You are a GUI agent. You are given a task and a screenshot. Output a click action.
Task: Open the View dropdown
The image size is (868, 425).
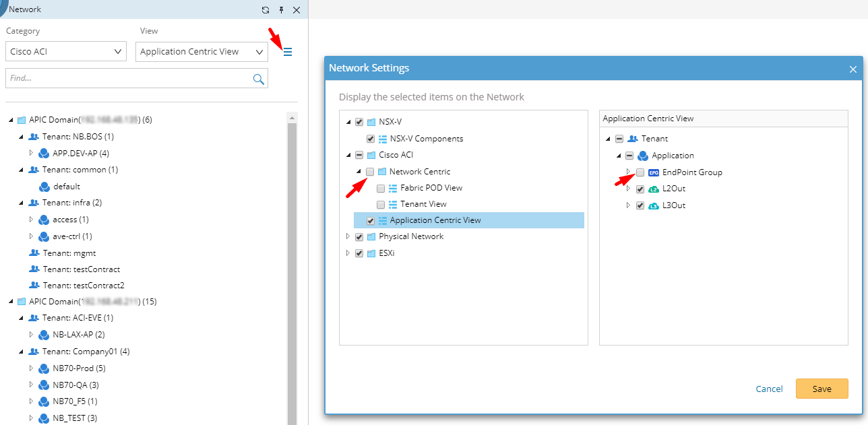pos(201,52)
